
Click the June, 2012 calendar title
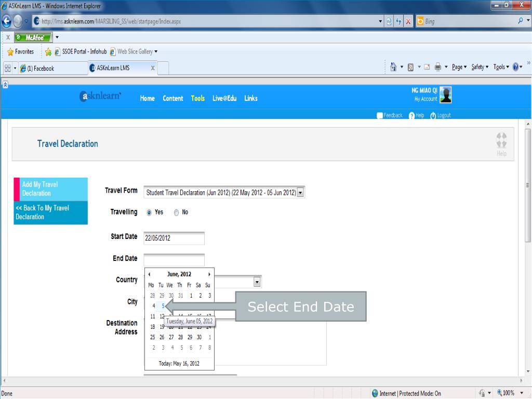(179, 274)
